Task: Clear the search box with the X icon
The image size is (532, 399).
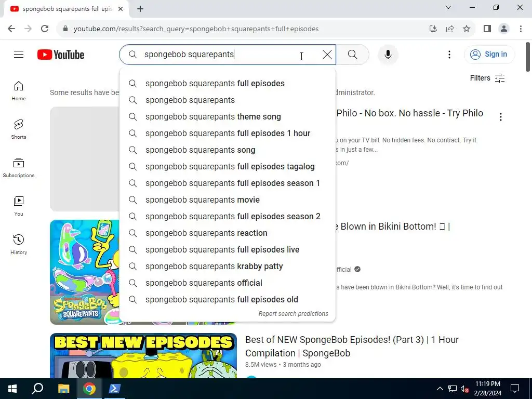Action: click(327, 55)
